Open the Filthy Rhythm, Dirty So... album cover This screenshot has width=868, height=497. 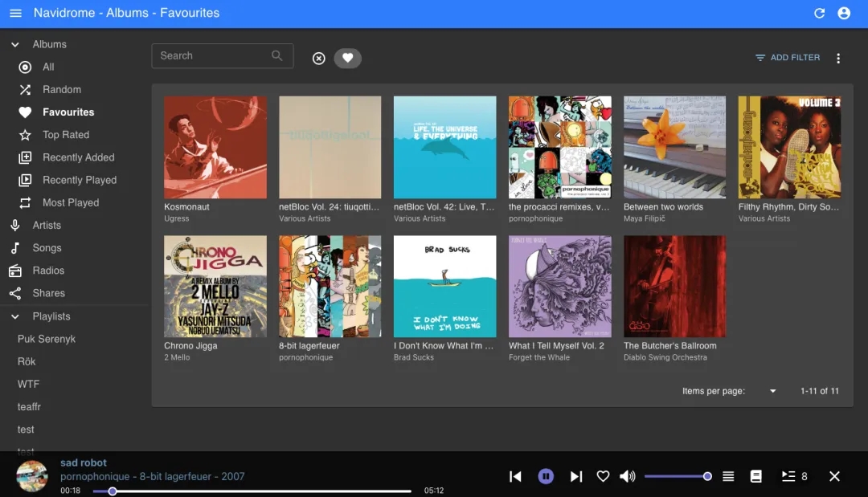789,147
